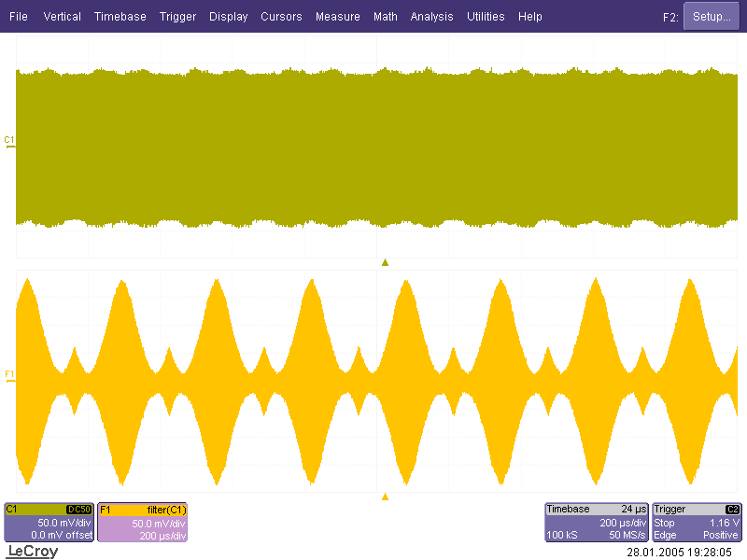Open the Math menu
Image resolution: width=747 pixels, height=560 pixels.
pyautogui.click(x=385, y=17)
